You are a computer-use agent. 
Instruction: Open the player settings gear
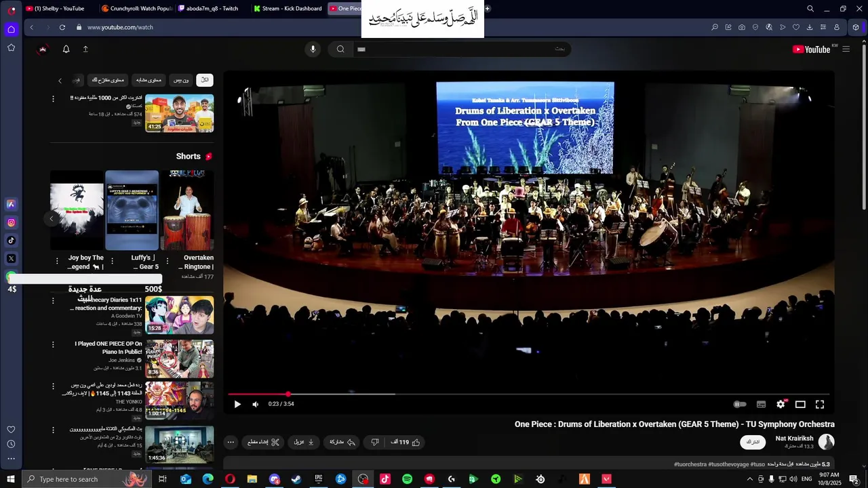[x=781, y=404]
